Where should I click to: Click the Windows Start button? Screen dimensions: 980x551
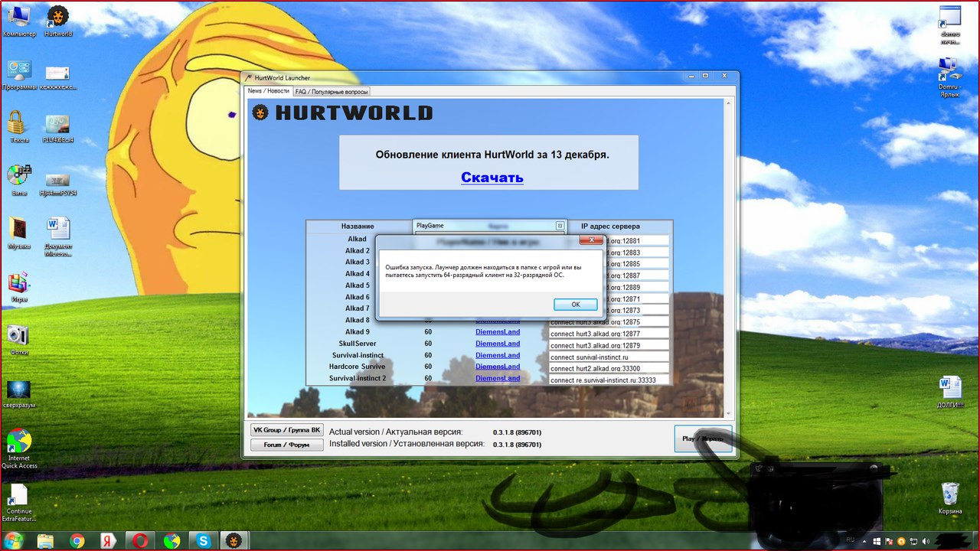pyautogui.click(x=13, y=540)
